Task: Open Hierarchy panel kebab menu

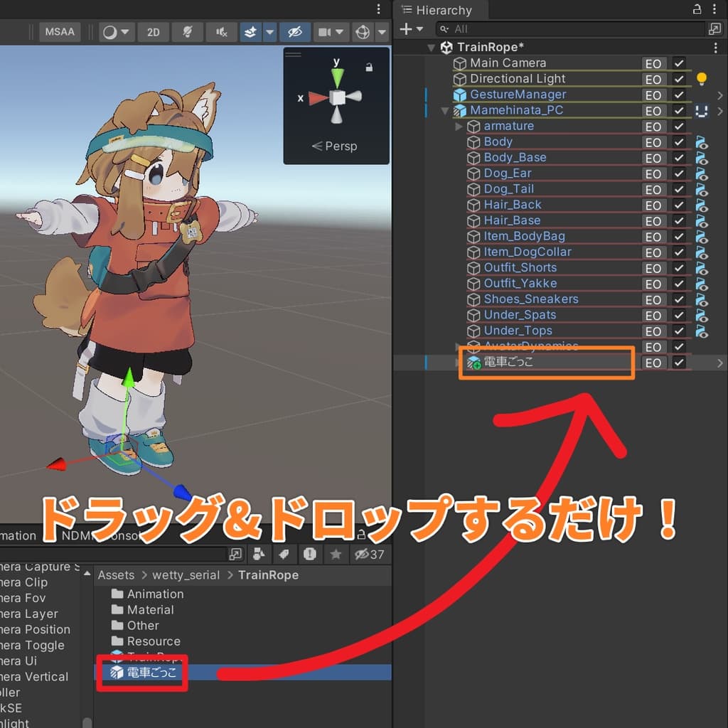Action: pyautogui.click(x=714, y=9)
